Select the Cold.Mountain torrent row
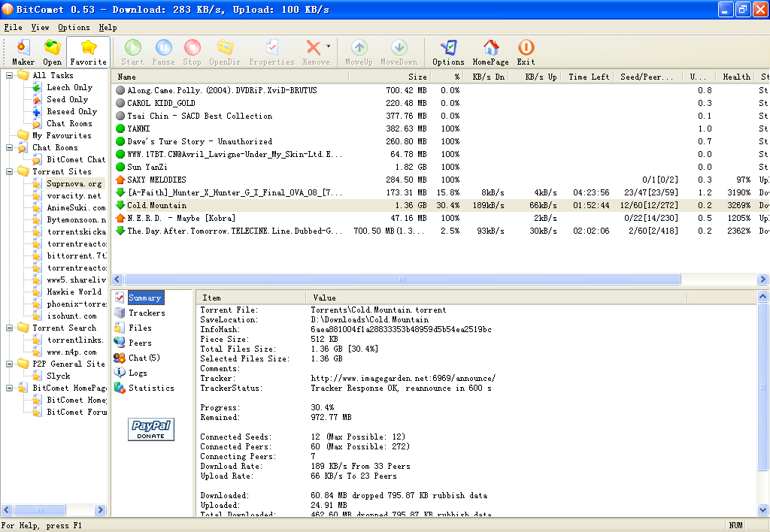Screen dimensions: 770x532 [156, 206]
